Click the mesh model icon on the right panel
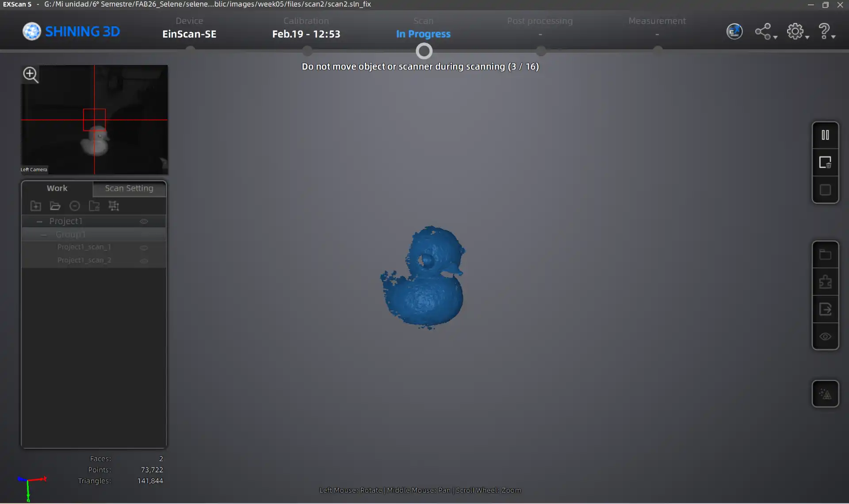This screenshot has height=504, width=849. 825,393
